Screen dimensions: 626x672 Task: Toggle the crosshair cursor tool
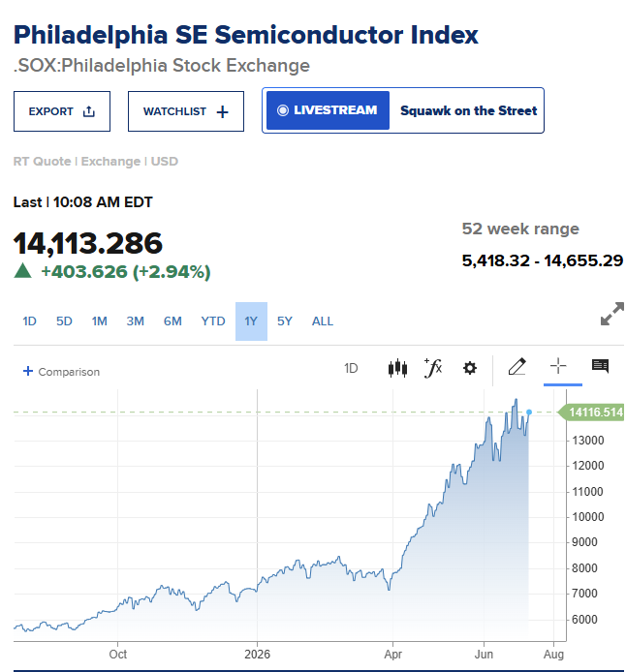pos(558,366)
